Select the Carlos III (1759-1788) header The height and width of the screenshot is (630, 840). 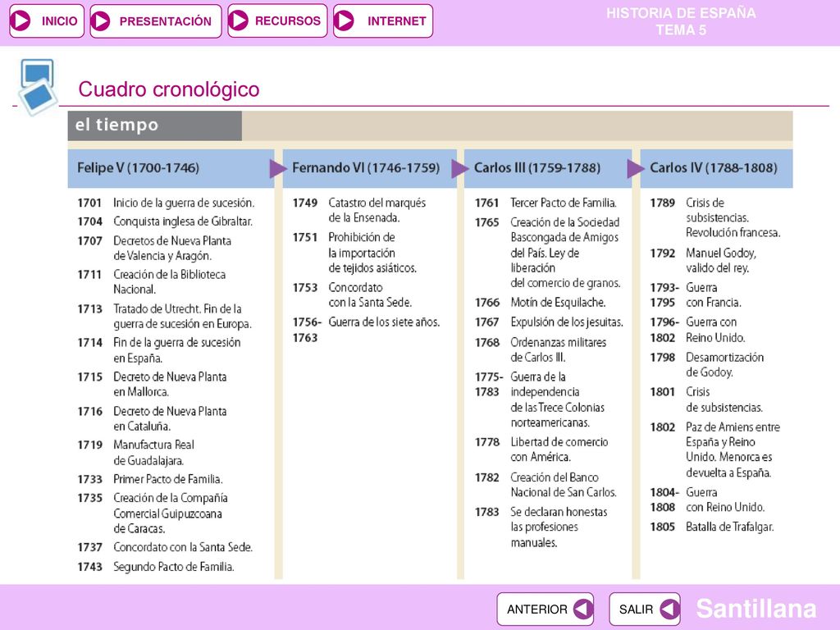pos(548,168)
